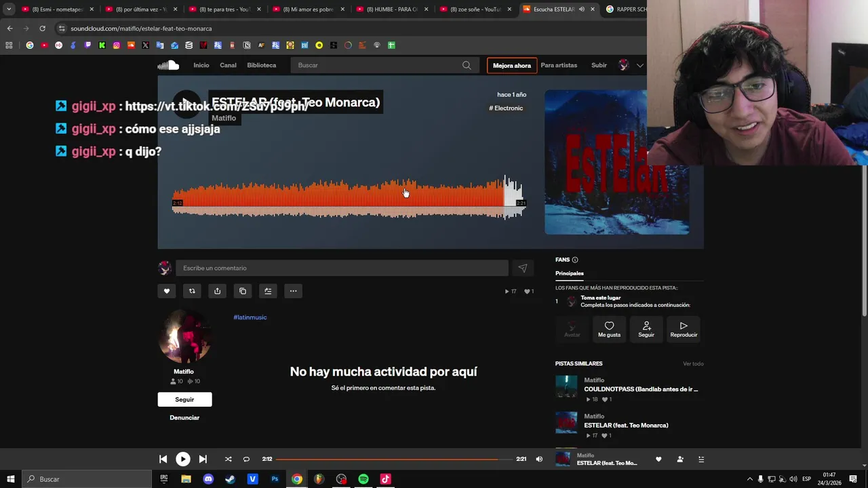Share the track with the share icon
Screen dimensions: 868x488
(217, 291)
